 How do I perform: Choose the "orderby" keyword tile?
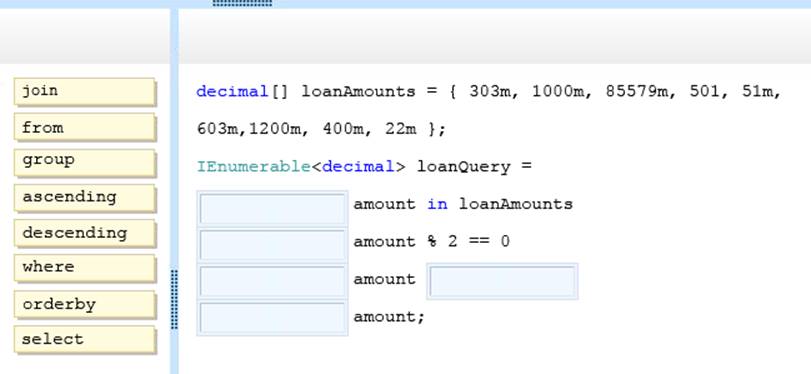tap(85, 304)
